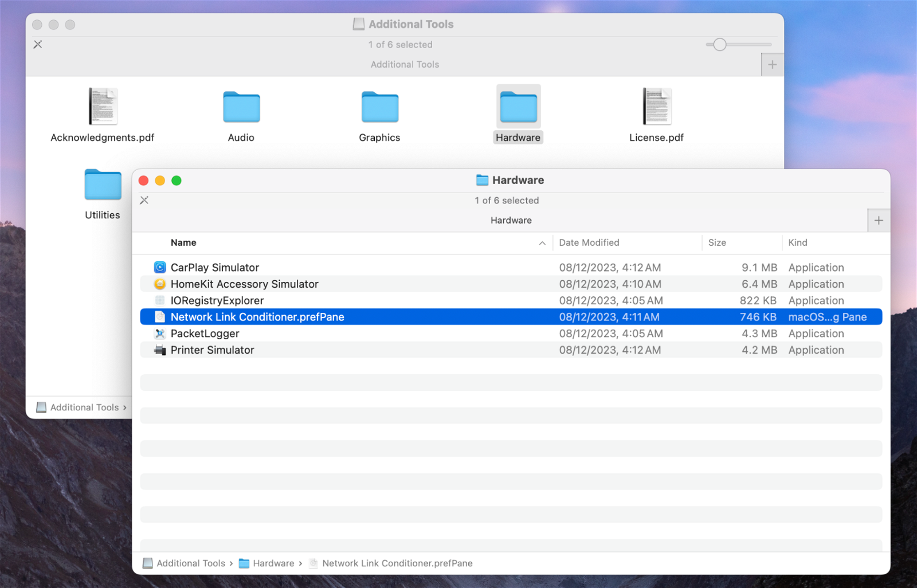Select the Audio folder icon
917x588 pixels.
pyautogui.click(x=241, y=107)
